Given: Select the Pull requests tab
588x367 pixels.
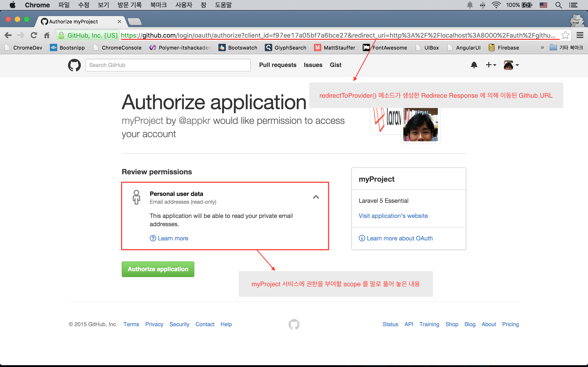Looking at the screenshot, I should click(x=277, y=65).
